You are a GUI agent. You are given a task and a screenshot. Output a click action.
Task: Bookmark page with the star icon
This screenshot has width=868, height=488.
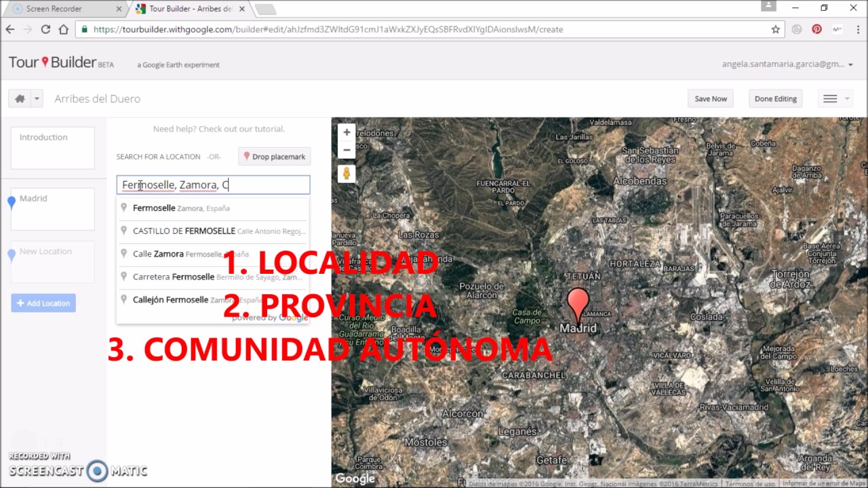[x=775, y=29]
